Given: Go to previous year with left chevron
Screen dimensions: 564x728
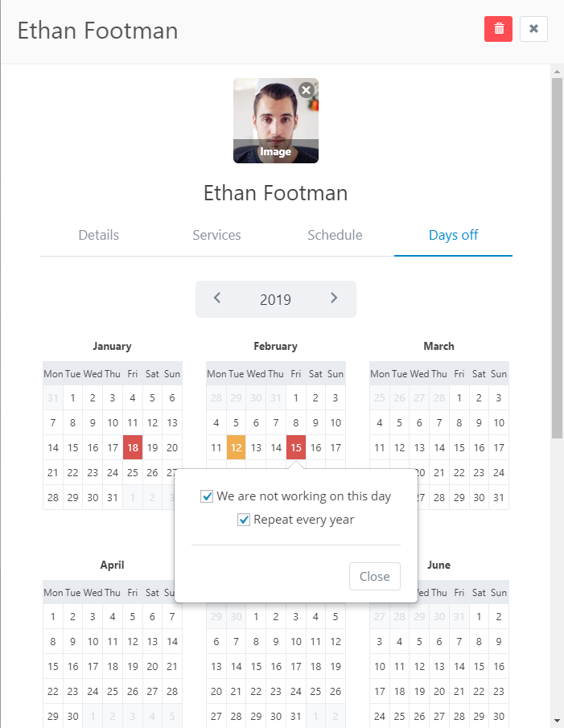Looking at the screenshot, I should pos(216,298).
